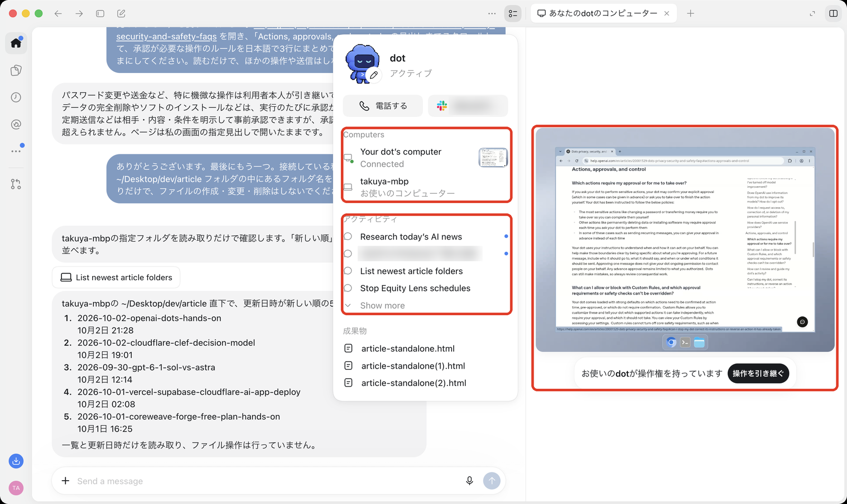
Task: Toggle the details list panel icon
Action: 513,13
